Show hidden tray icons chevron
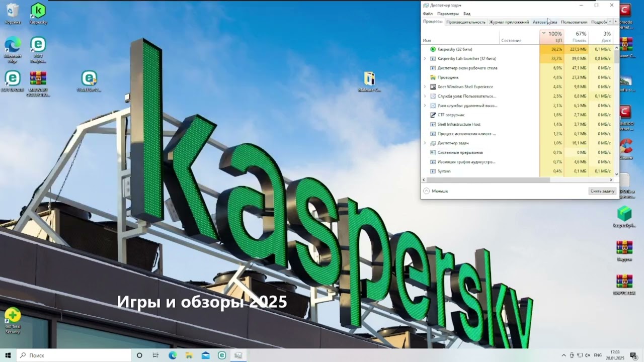The image size is (644, 362). (x=563, y=355)
